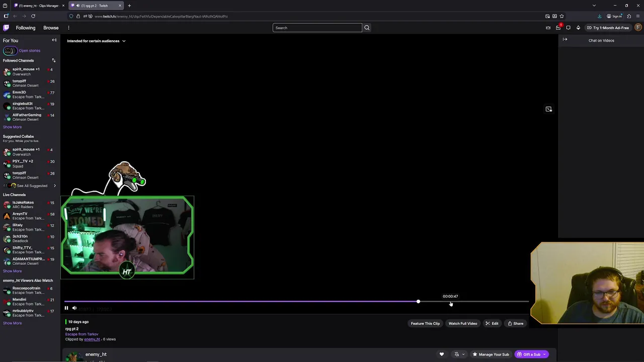The image size is (644, 362).
Task: Open singlebull3t channel
Action: (30, 106)
